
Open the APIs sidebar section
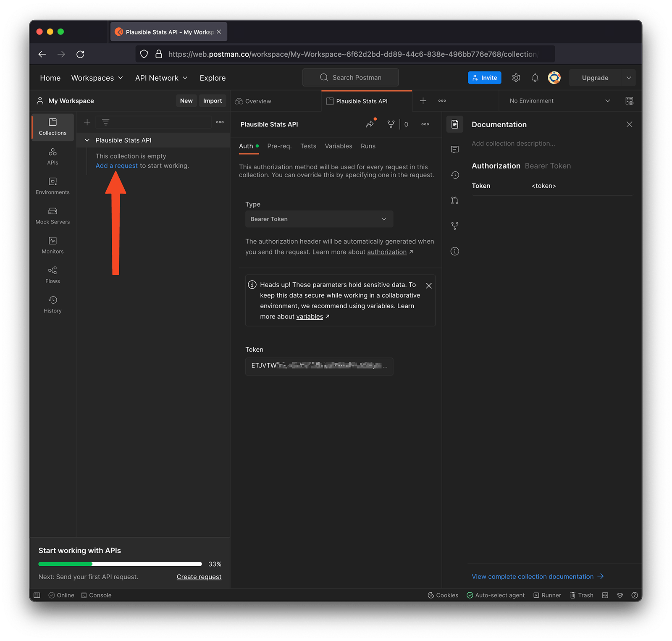(x=52, y=157)
